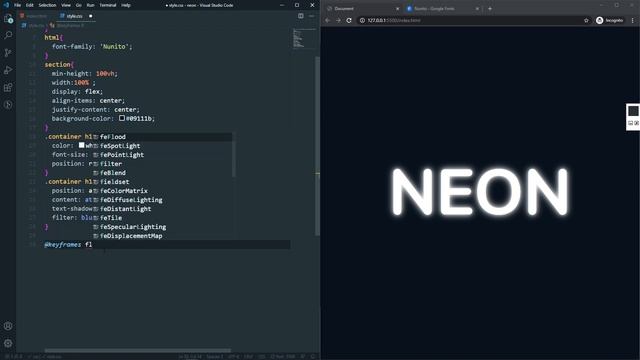
Task: Open the Accounts menu in activity bar
Action: pyautogui.click(x=8, y=326)
